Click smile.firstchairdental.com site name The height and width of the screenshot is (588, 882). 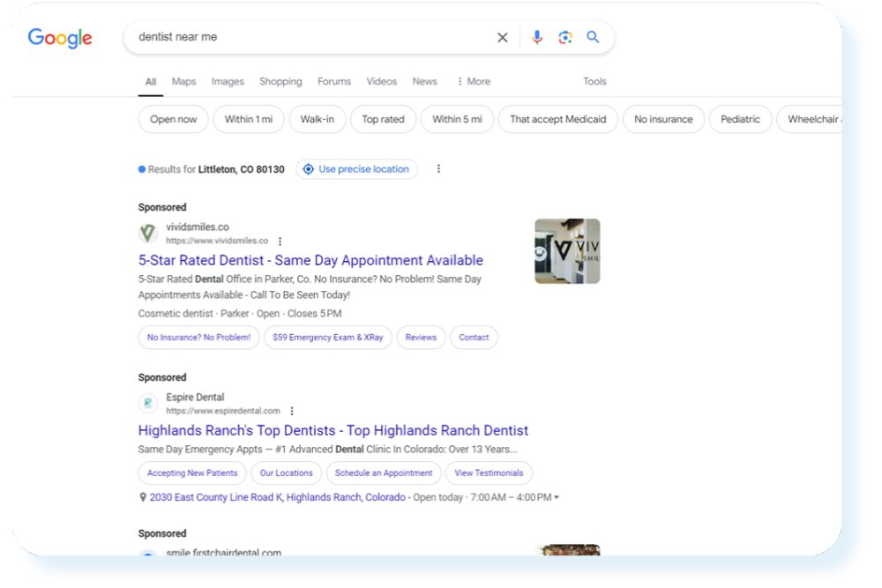coord(223,552)
